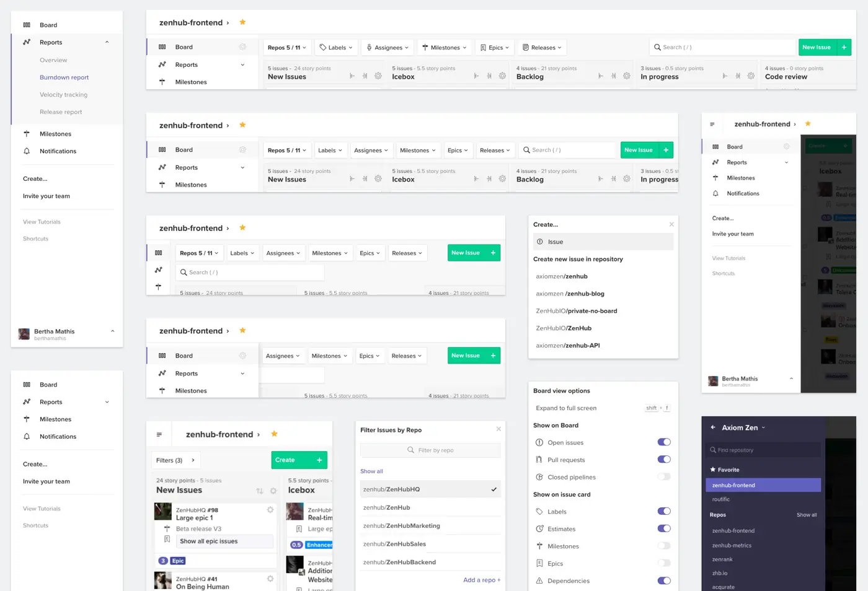Screen dimensions: 868x591
Task: Select zenhub-metrics in the Repos list
Action: coord(732,546)
